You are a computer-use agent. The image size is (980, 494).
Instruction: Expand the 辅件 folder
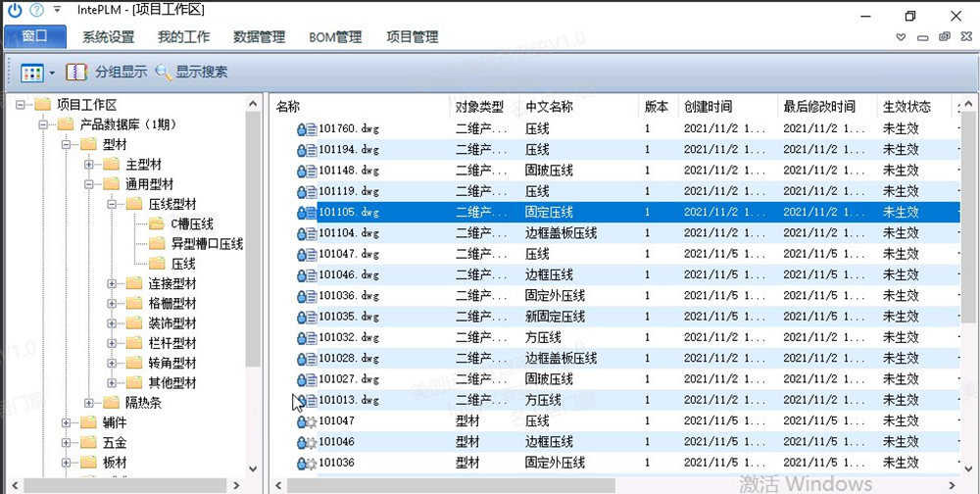[66, 422]
